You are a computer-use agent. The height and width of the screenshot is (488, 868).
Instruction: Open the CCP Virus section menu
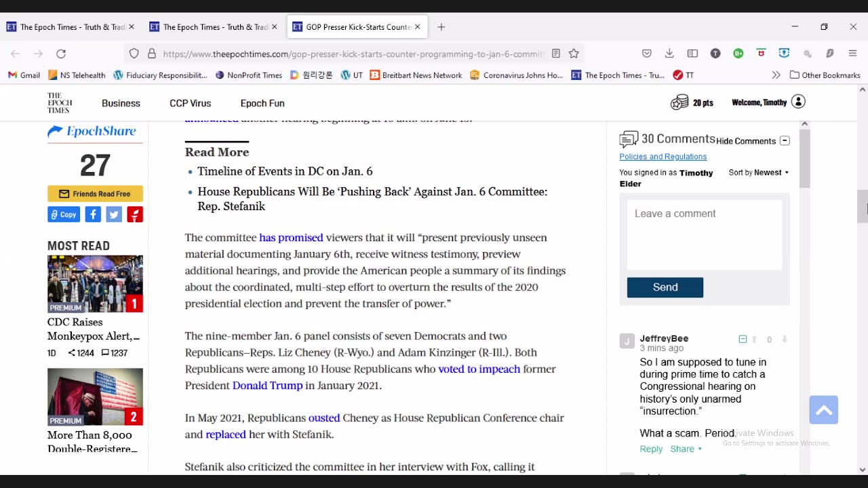(191, 103)
